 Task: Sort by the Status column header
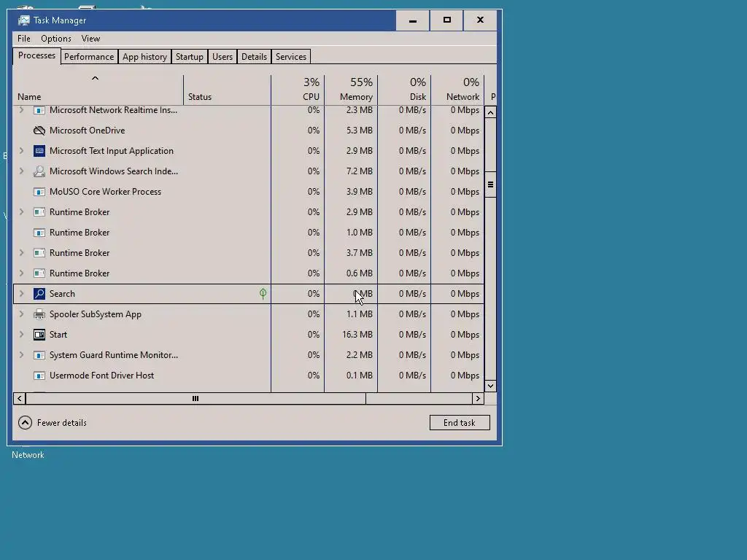tap(227, 90)
